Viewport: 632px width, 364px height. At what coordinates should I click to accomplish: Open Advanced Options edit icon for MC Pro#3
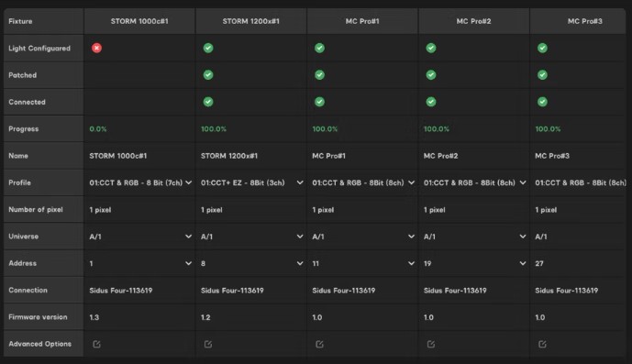pos(542,344)
